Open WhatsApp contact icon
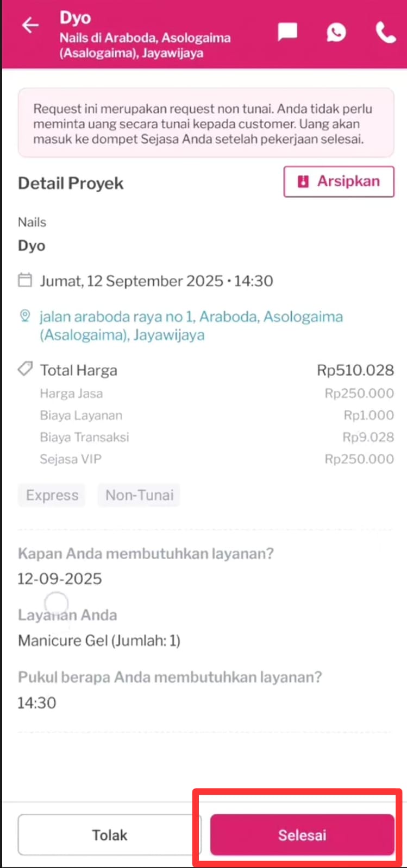 pos(336,33)
